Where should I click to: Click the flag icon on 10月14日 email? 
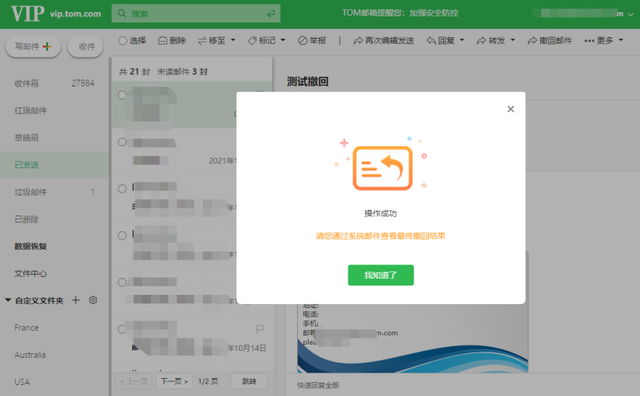pos(260,329)
